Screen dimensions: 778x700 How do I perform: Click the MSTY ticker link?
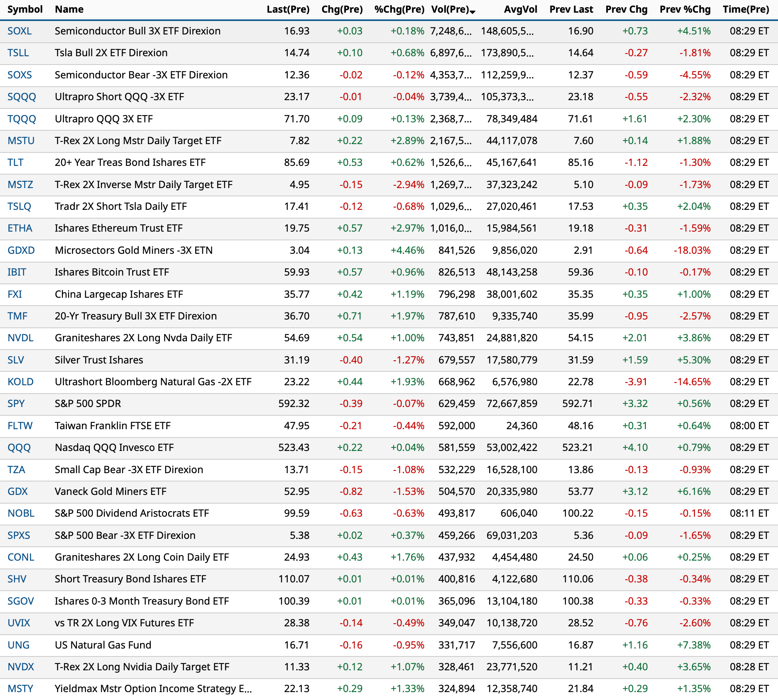20,689
